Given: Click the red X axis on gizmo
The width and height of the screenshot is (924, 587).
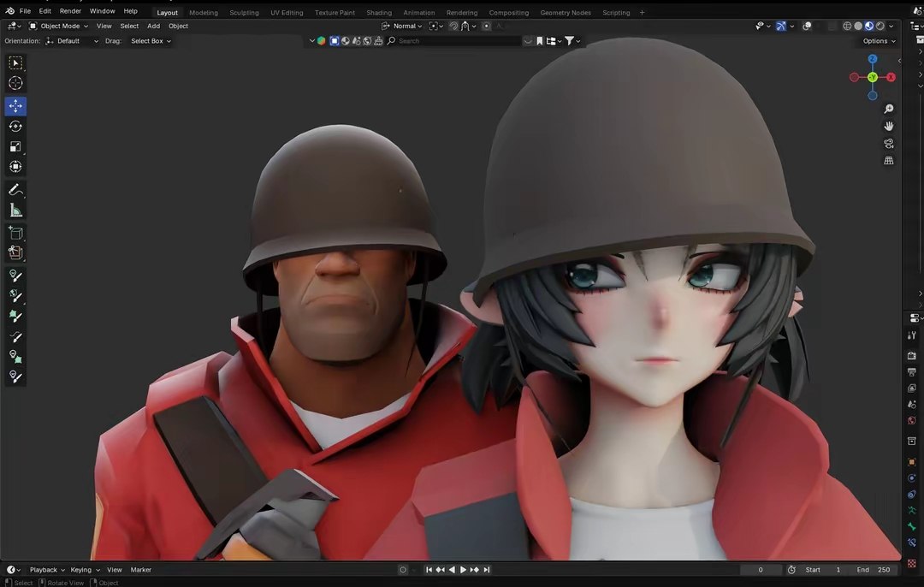Looking at the screenshot, I should (891, 77).
